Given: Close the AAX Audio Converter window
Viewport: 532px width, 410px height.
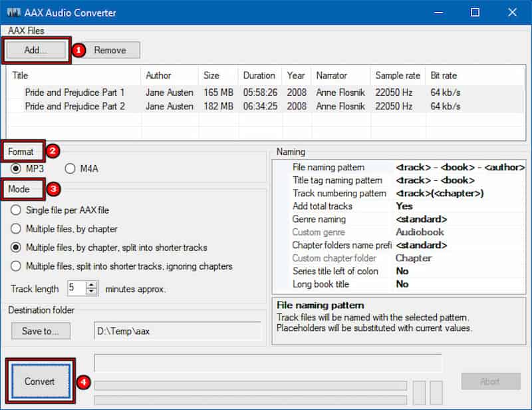Looking at the screenshot, I should [x=512, y=13].
